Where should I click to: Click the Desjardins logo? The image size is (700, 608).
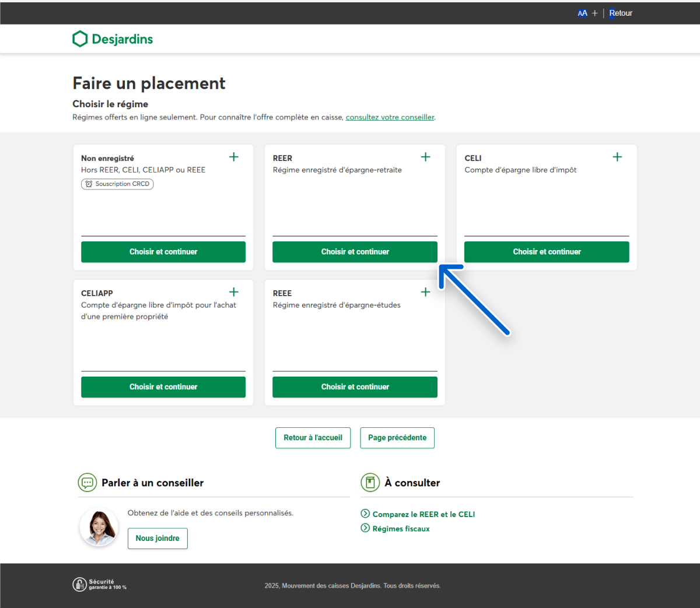click(x=113, y=39)
